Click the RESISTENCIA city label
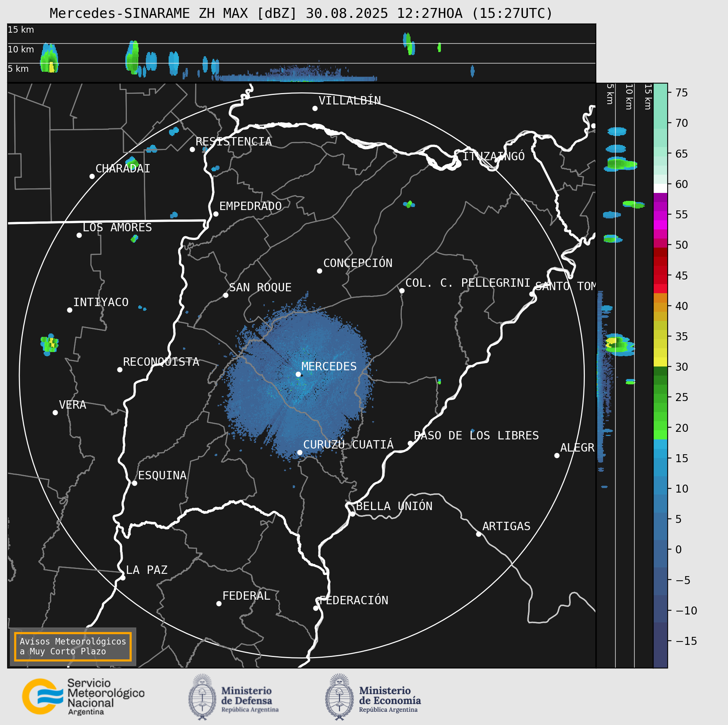 [234, 142]
